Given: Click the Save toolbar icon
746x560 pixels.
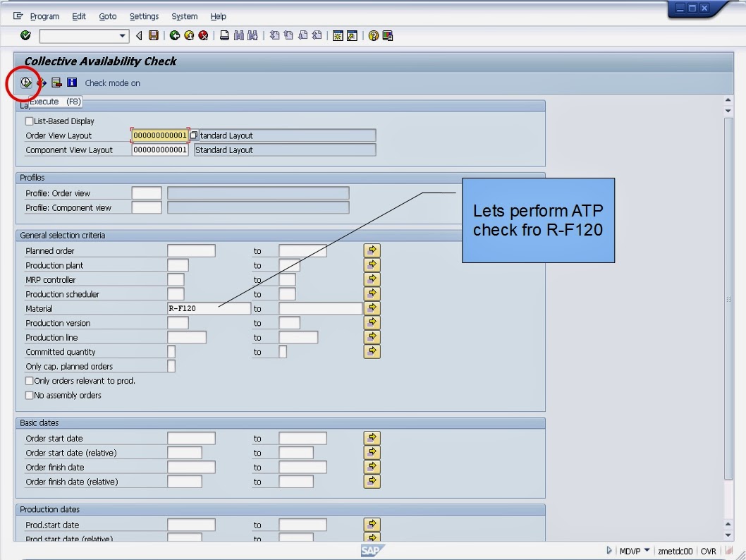Looking at the screenshot, I should tap(154, 35).
